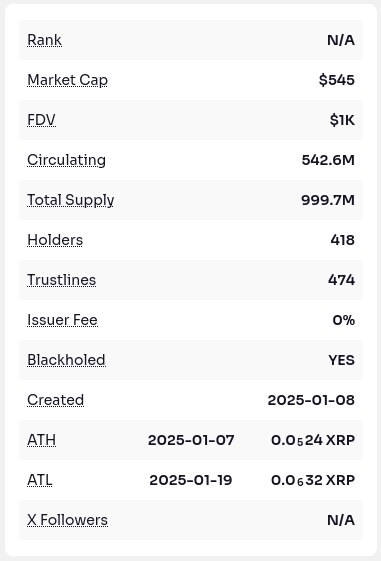Select the Created label
The image size is (381, 561).
pos(55,400)
